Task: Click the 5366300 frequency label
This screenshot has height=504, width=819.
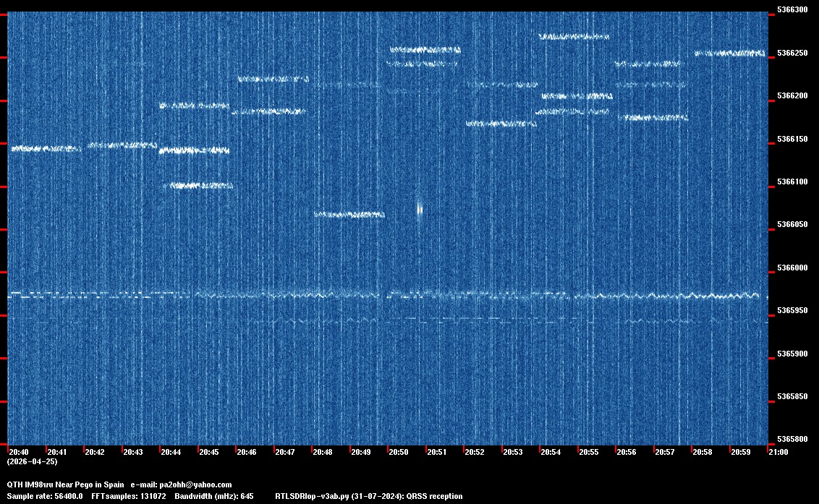Action: [792, 10]
